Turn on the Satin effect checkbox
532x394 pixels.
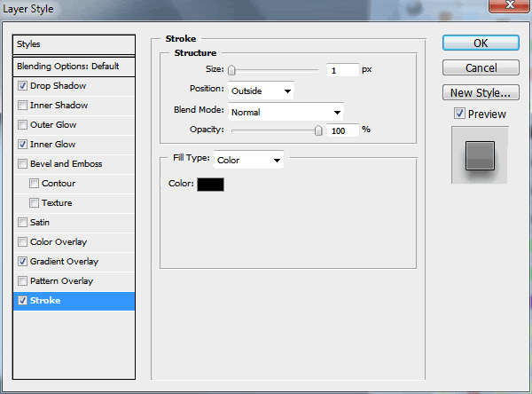click(x=22, y=223)
